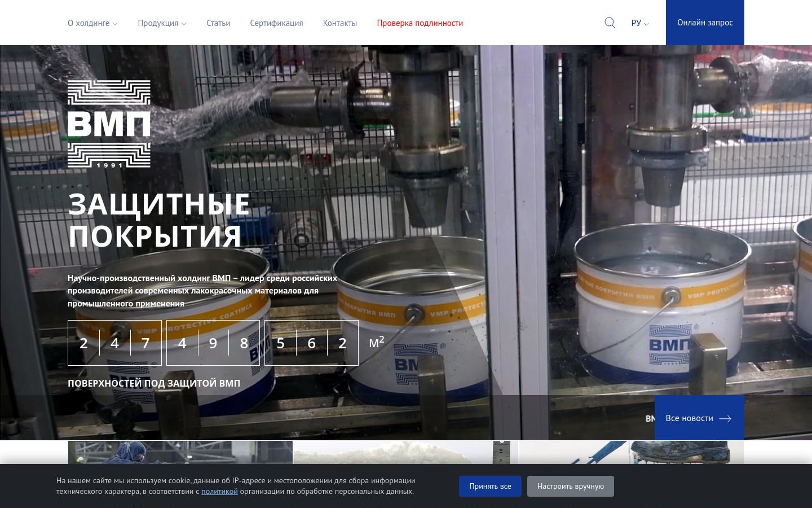
Task: Click ПОВЕРХНОСТЕЙ ПОД ЗАЩИТОЙ ВМП caption
Action: tap(154, 383)
